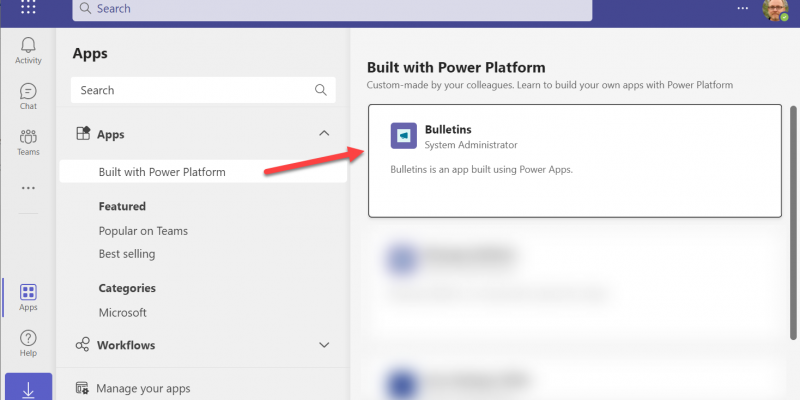Click the top Search bar field
The image size is (800, 400).
[x=330, y=9]
